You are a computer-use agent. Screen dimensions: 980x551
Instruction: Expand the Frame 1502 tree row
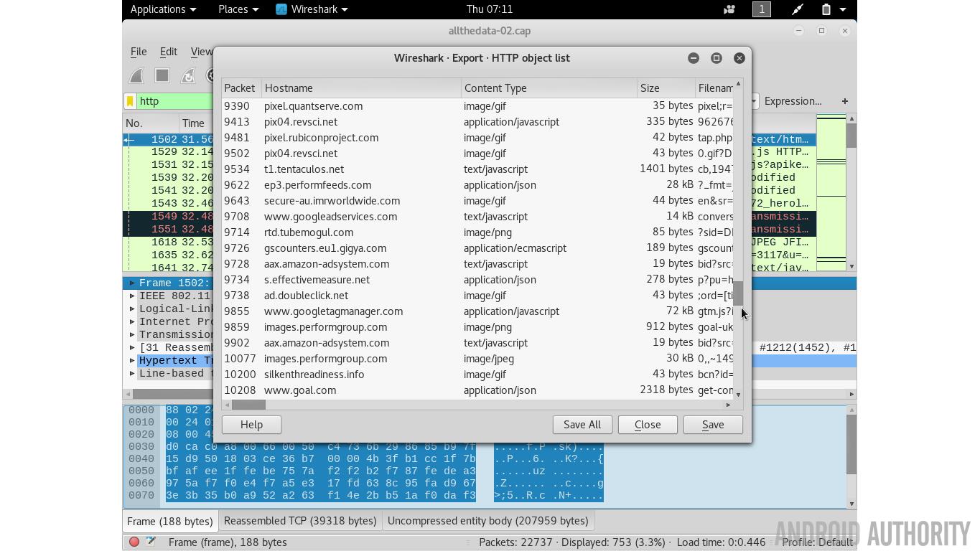(x=132, y=283)
